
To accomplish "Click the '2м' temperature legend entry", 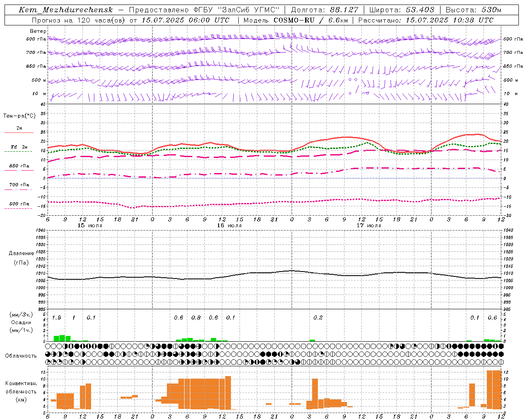I will click(19, 128).
